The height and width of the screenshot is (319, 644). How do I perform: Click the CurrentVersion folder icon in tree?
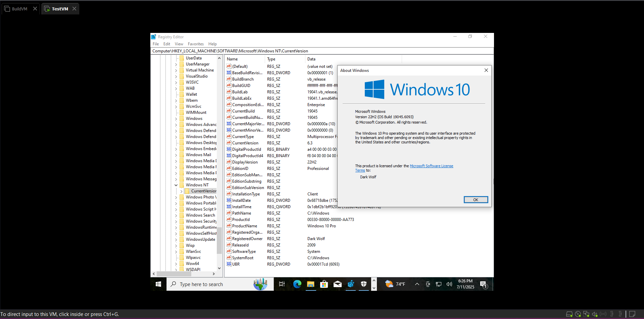tap(187, 191)
